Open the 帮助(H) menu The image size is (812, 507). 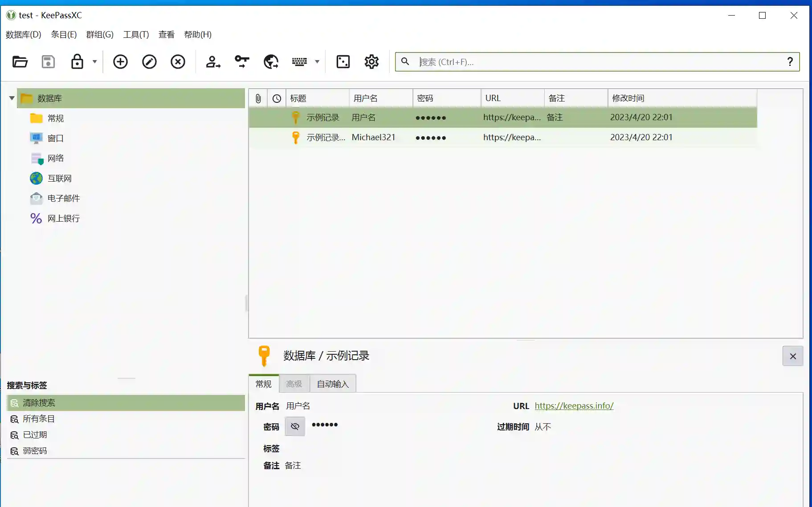[198, 34]
